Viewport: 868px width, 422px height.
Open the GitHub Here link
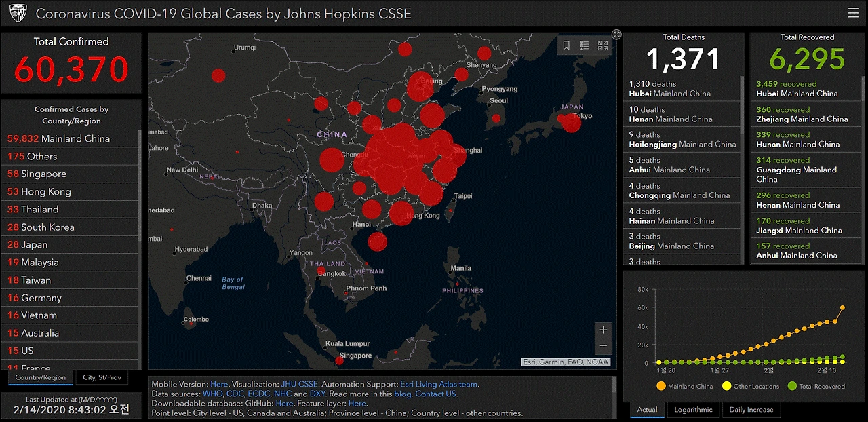tap(284, 403)
